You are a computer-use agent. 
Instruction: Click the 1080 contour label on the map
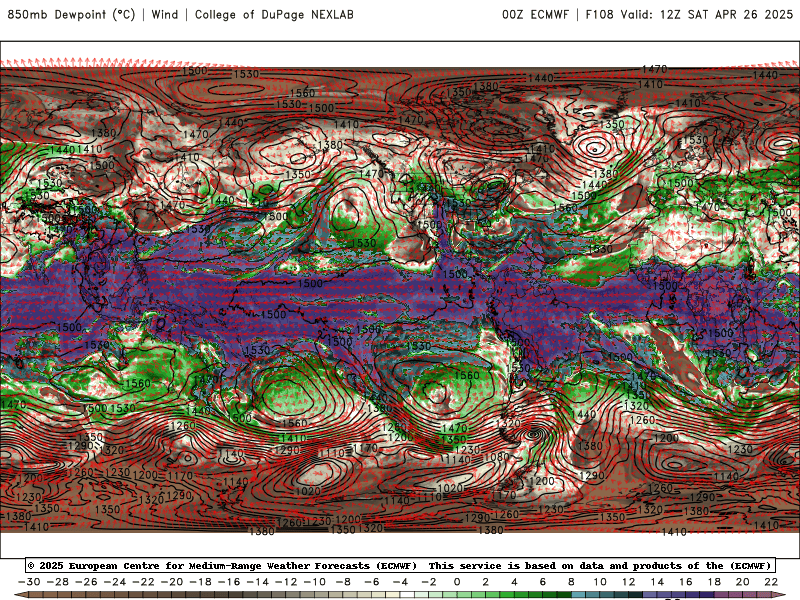click(496, 457)
